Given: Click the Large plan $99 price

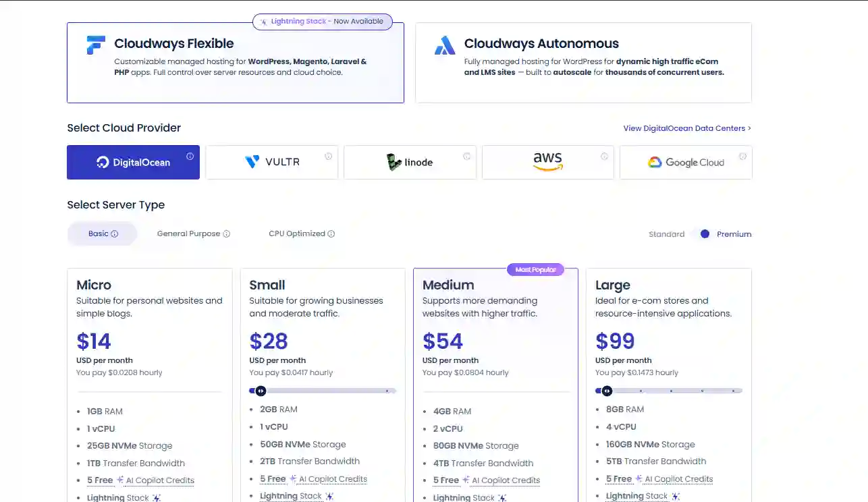Looking at the screenshot, I should 615,341.
